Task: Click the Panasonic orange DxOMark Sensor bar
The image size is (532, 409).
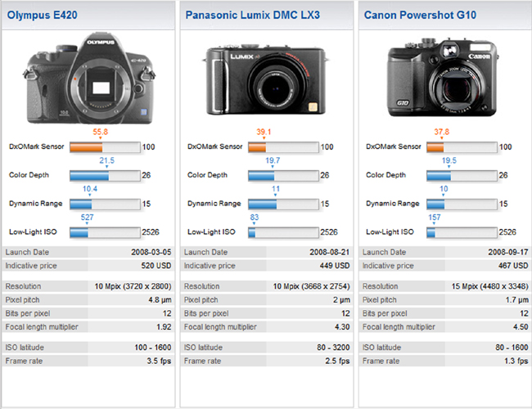Action: coord(257,147)
